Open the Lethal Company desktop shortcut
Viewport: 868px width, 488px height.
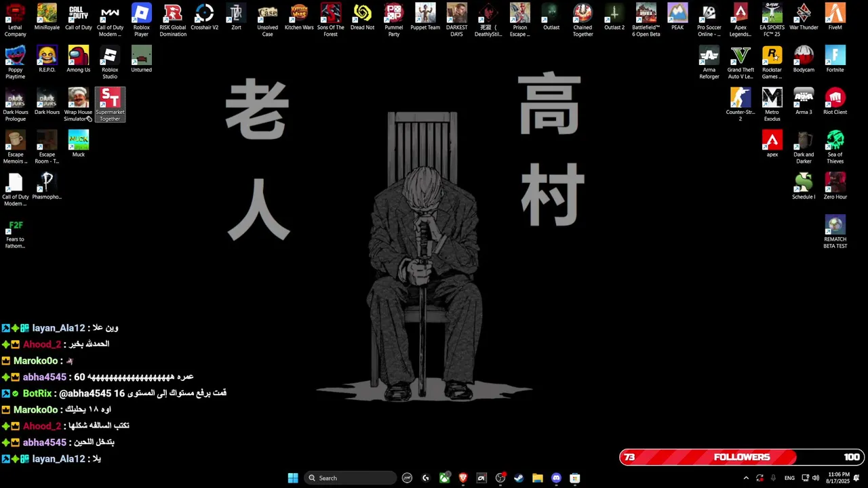pos(15,20)
